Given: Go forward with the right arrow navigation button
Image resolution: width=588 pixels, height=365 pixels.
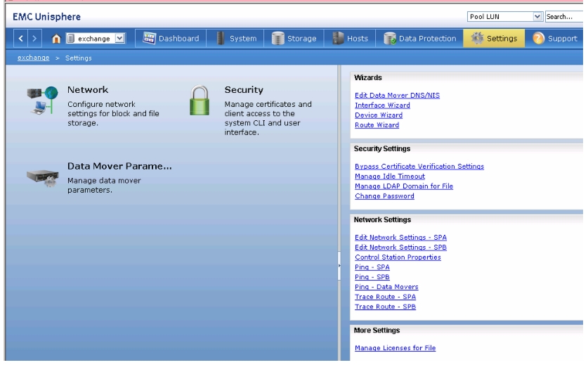Looking at the screenshot, I should click(x=34, y=38).
